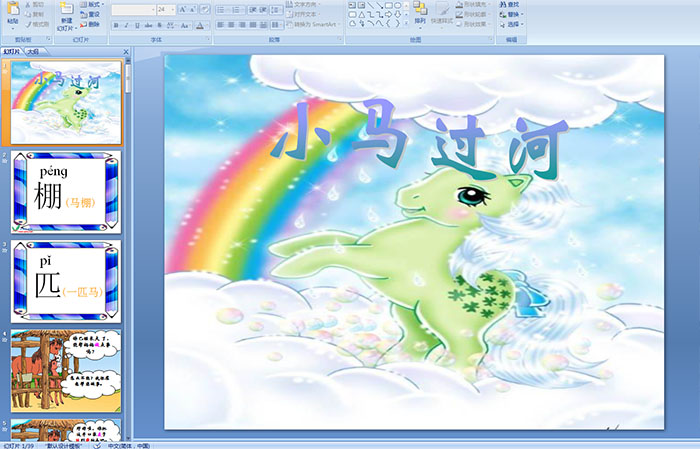Select the rectangle shape in the gallery

coord(388,5)
